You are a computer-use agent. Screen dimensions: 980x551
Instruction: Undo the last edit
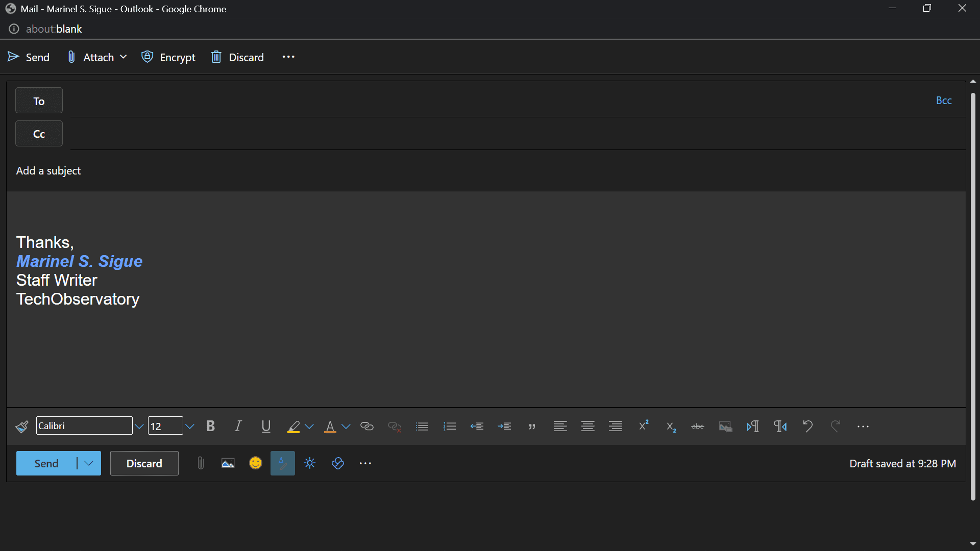(x=807, y=426)
